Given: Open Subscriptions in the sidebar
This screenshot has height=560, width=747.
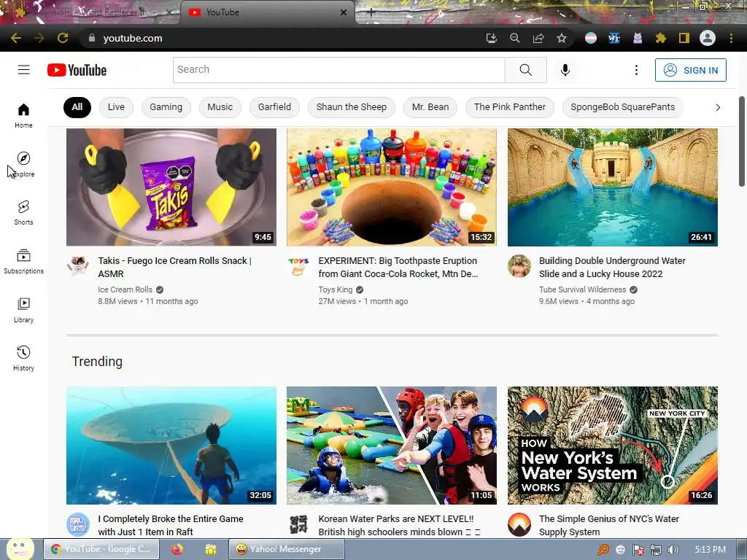Looking at the screenshot, I should 23,262.
